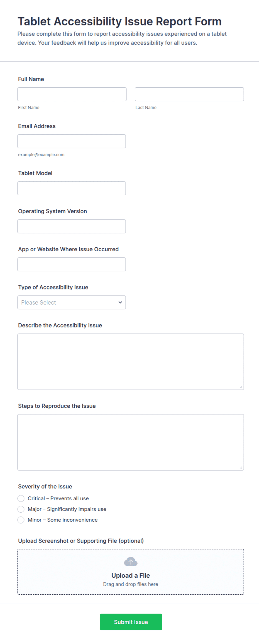Click the Tablet Model input field
Screen dimensions: 259x644
(72, 188)
